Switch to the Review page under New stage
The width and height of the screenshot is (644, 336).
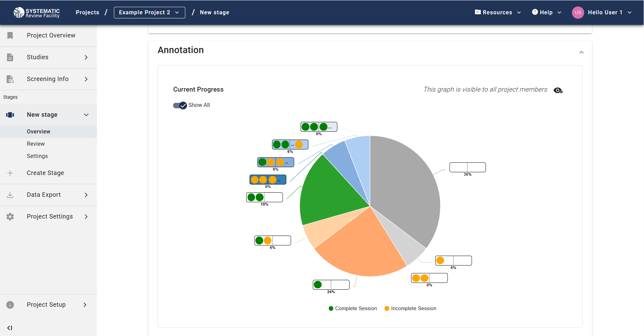[35, 144]
